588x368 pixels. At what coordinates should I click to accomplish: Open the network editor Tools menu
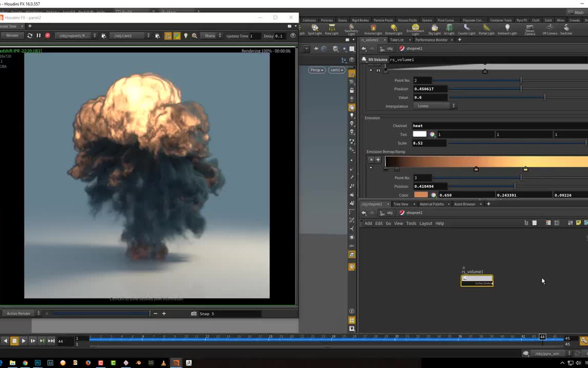pyautogui.click(x=411, y=223)
